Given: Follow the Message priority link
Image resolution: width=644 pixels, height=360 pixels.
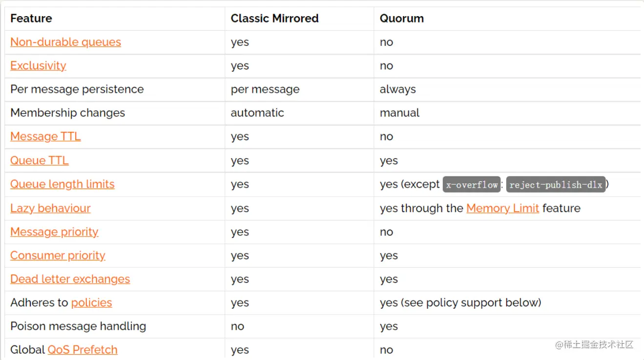Looking at the screenshot, I should (x=54, y=232).
